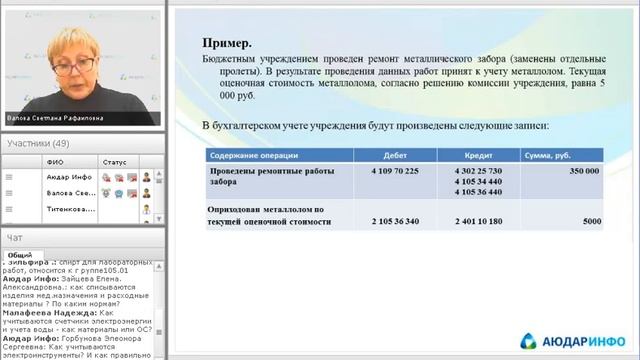Viewport: 640px width, 360px height.
Task: Select participant name Аюдар Инфо
Action: 69,177
